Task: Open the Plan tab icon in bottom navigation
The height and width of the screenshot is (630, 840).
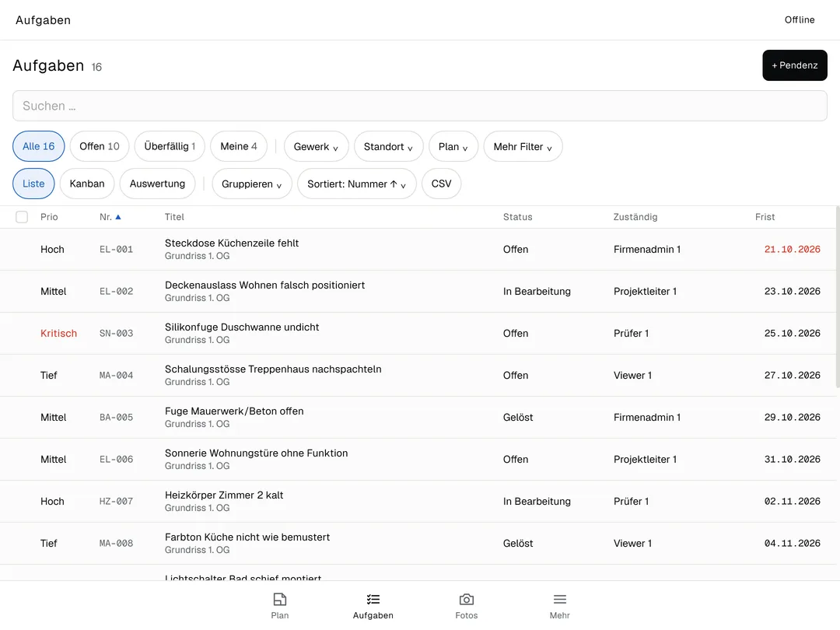Action: pos(280,599)
